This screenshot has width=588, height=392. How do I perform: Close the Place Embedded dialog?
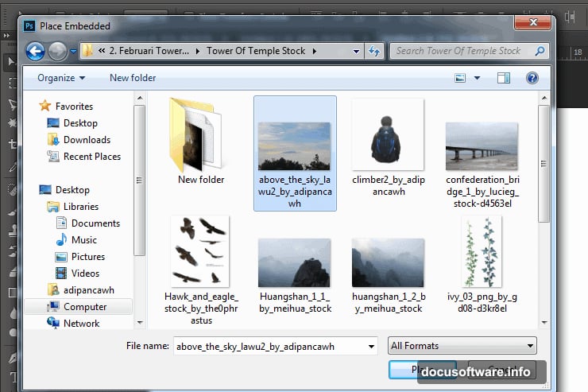533,22
